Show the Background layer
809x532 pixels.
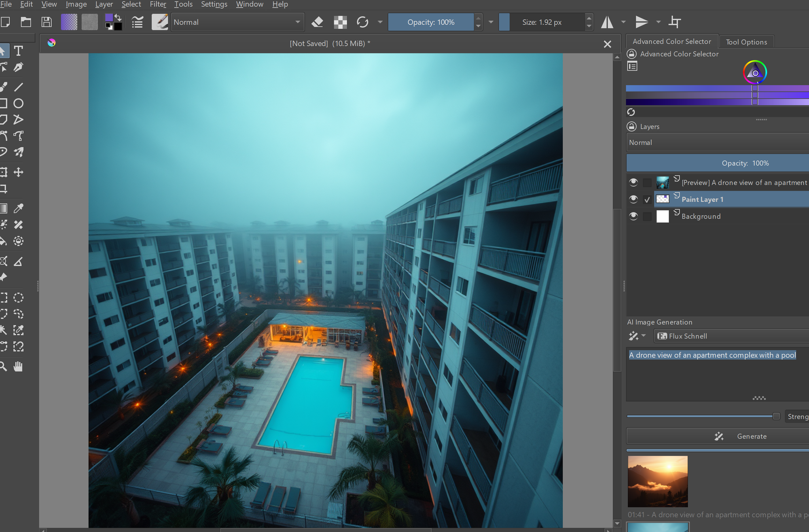pyautogui.click(x=633, y=216)
